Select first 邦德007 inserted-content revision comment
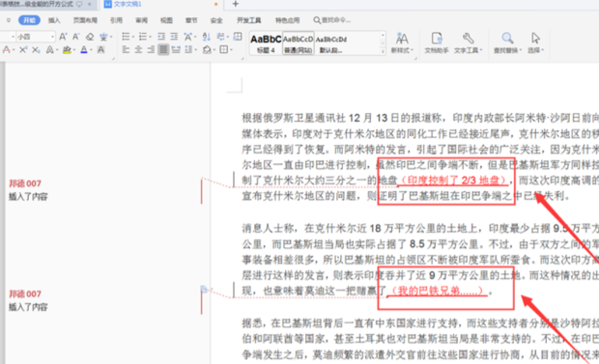Screen dimensions: 599x364 [28, 190]
